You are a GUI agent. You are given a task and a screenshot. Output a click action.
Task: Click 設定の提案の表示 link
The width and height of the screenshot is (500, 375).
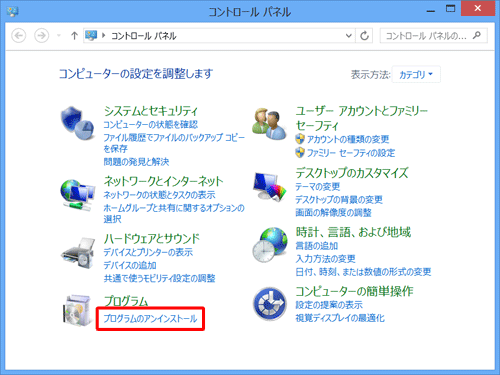coord(329,305)
